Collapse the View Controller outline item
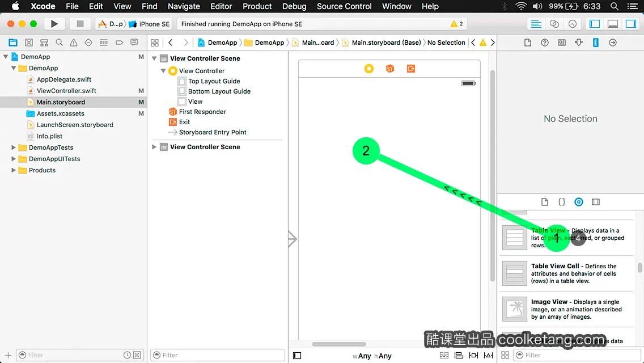This screenshot has width=644, height=363. pos(163,71)
